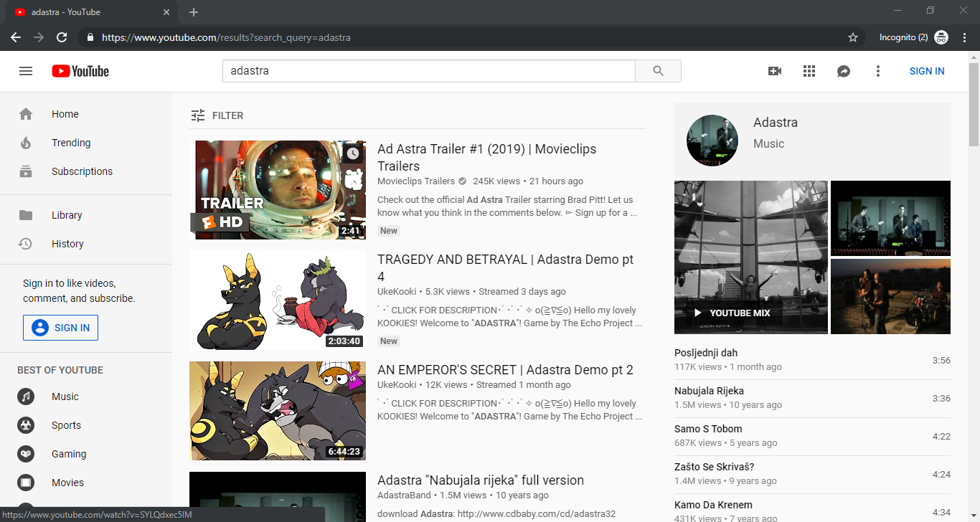The image size is (980, 522).
Task: Toggle Watch Later on Ad Astra thumbnail
Action: click(352, 153)
